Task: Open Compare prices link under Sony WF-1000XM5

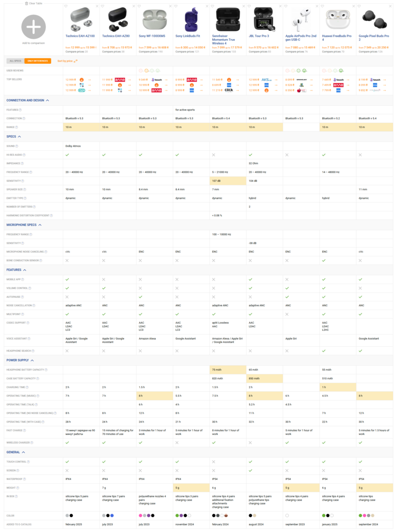Action: (x=151, y=52)
